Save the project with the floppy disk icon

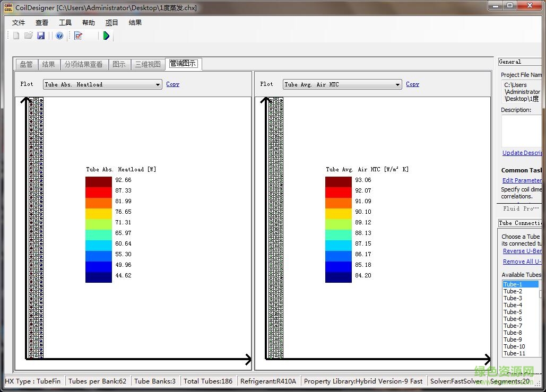pyautogui.click(x=41, y=36)
